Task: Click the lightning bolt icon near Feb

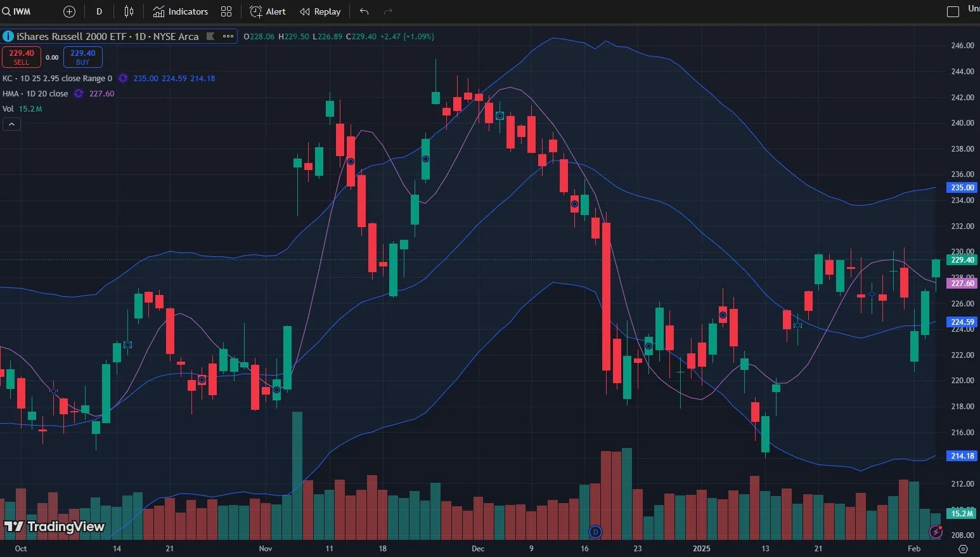Action: point(936,532)
